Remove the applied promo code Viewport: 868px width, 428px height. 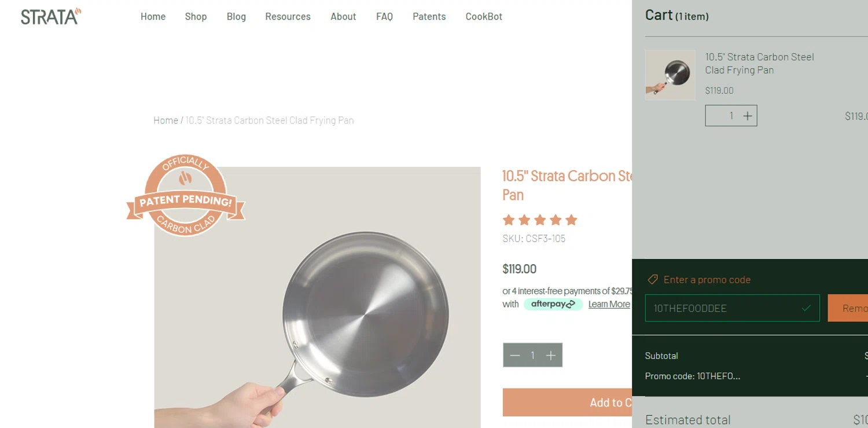pyautogui.click(x=848, y=308)
